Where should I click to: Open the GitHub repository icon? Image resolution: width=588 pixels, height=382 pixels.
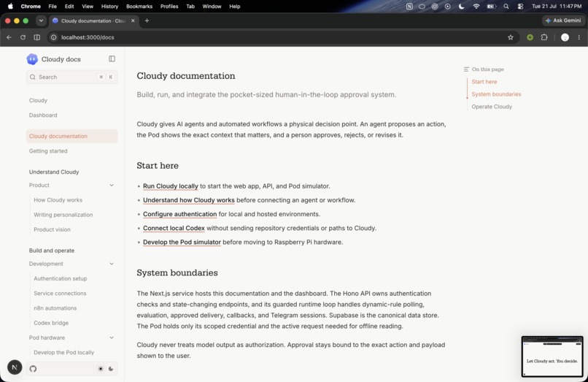pos(33,369)
